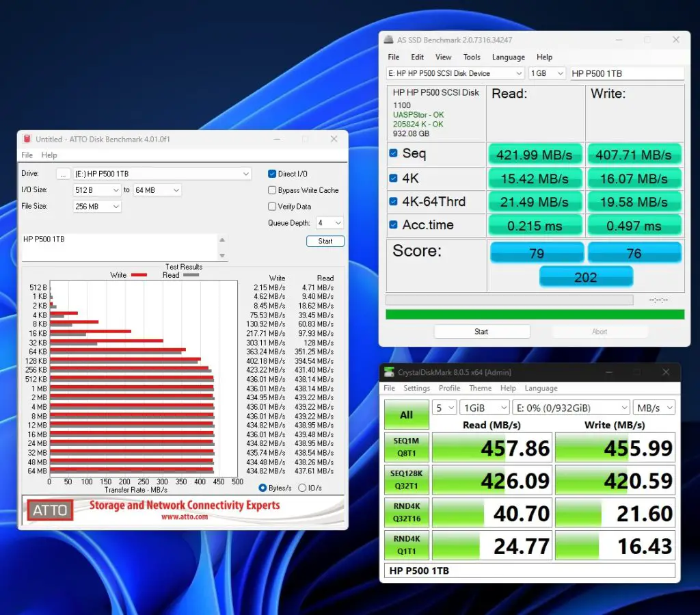Screen dimensions: 700x615
Task: Uncheck Direct I/O in ATTO
Action: point(272,174)
